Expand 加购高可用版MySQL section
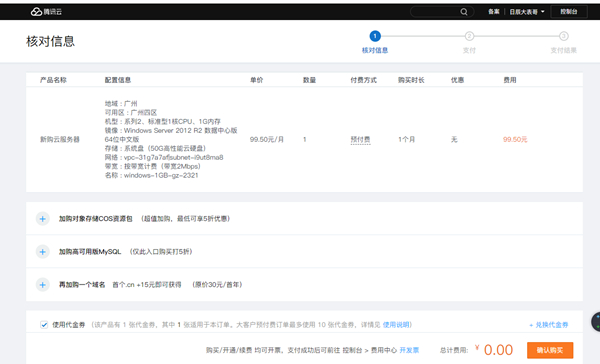 click(43, 252)
